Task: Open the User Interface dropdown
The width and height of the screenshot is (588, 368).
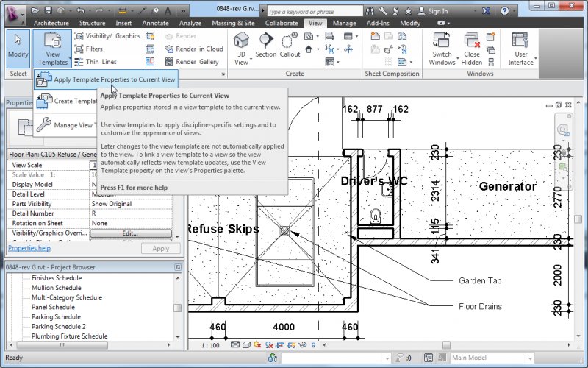Action: 521,49
